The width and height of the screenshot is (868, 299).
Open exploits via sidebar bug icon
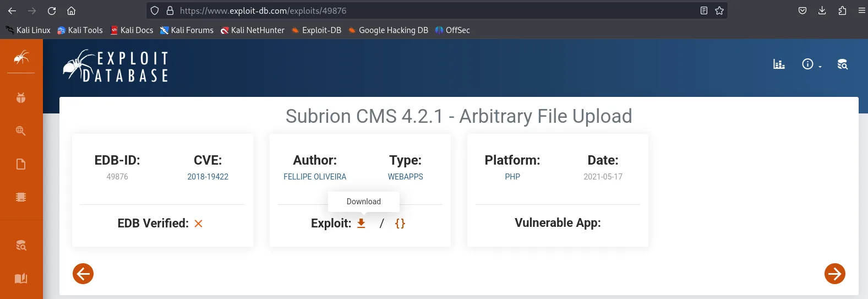coord(21,98)
